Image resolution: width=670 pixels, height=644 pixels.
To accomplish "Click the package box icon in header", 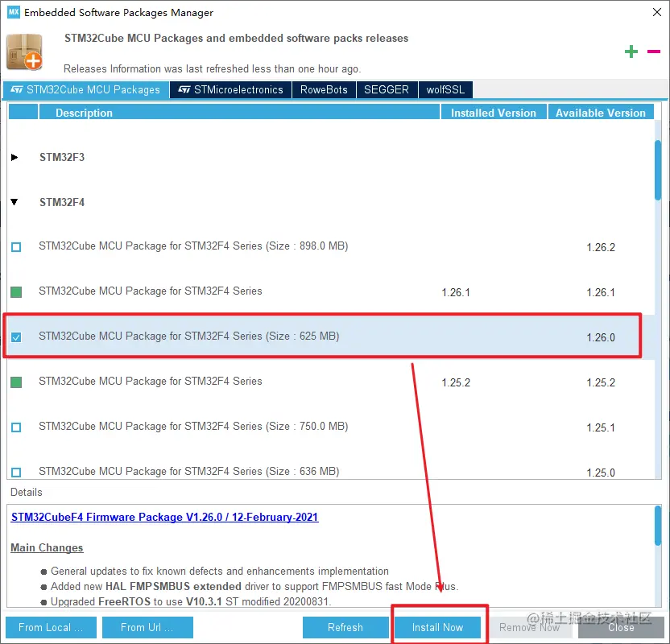I will pyautogui.click(x=24, y=52).
